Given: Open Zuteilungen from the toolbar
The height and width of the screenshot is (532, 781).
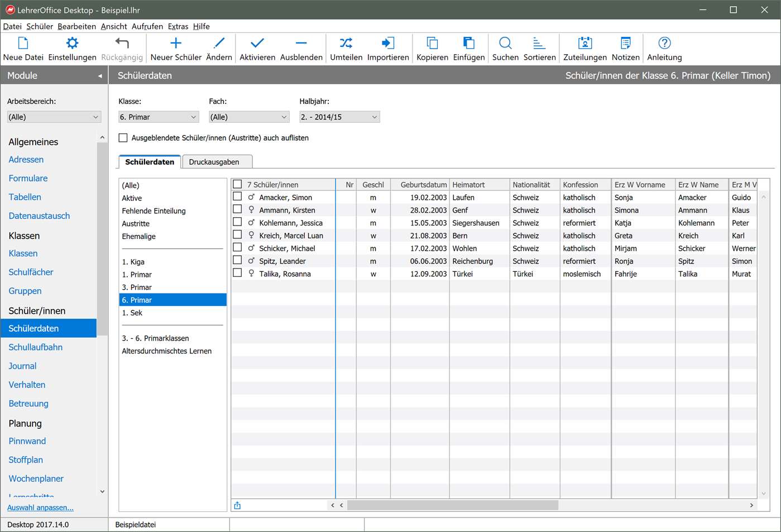Looking at the screenshot, I should coord(584,44).
